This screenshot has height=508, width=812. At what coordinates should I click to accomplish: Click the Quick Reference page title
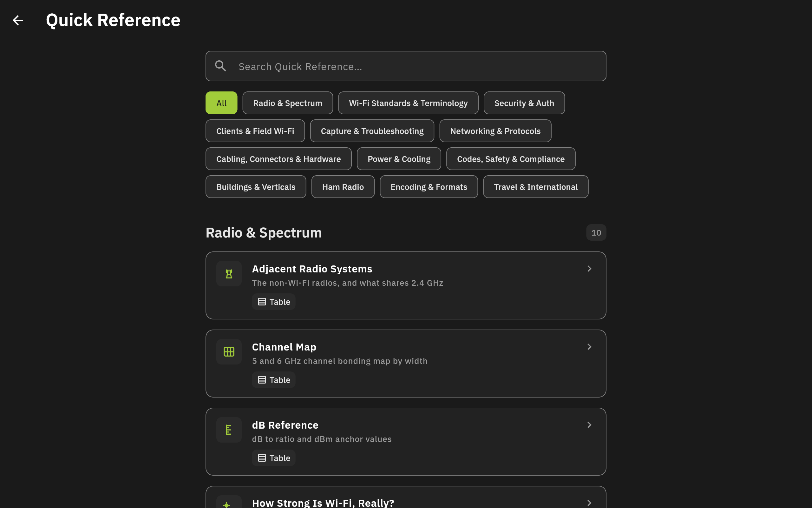pyautogui.click(x=113, y=20)
